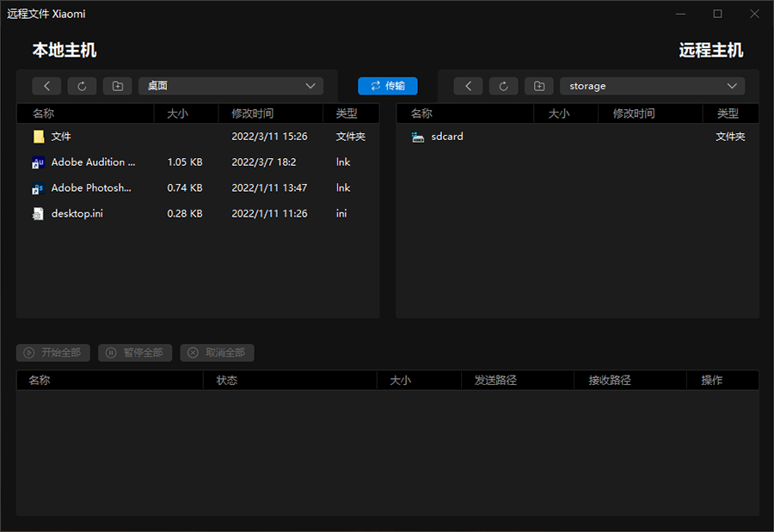Click the Adobe Audition file name
Screen dimensions: 774x532
pos(93,162)
